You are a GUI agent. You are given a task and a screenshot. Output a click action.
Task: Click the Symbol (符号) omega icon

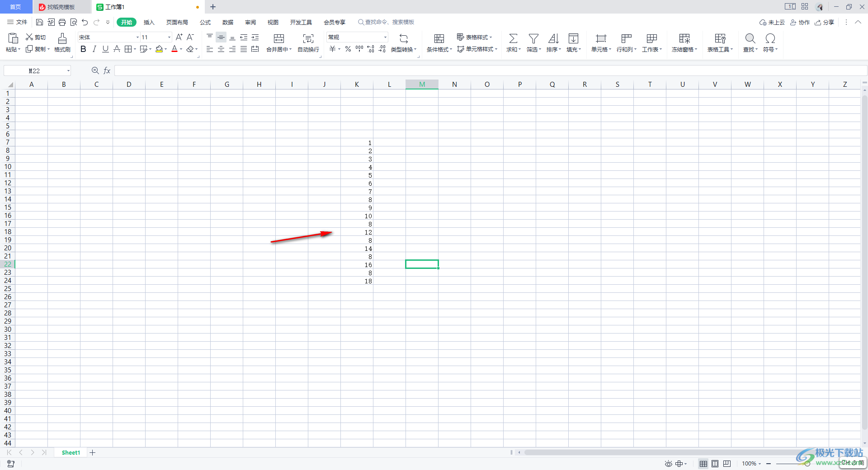(770, 38)
